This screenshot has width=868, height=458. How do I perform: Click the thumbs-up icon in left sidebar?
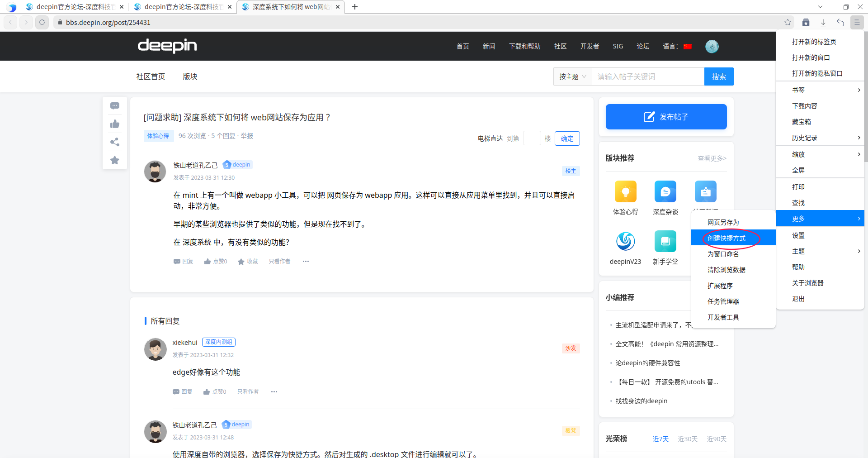click(115, 124)
